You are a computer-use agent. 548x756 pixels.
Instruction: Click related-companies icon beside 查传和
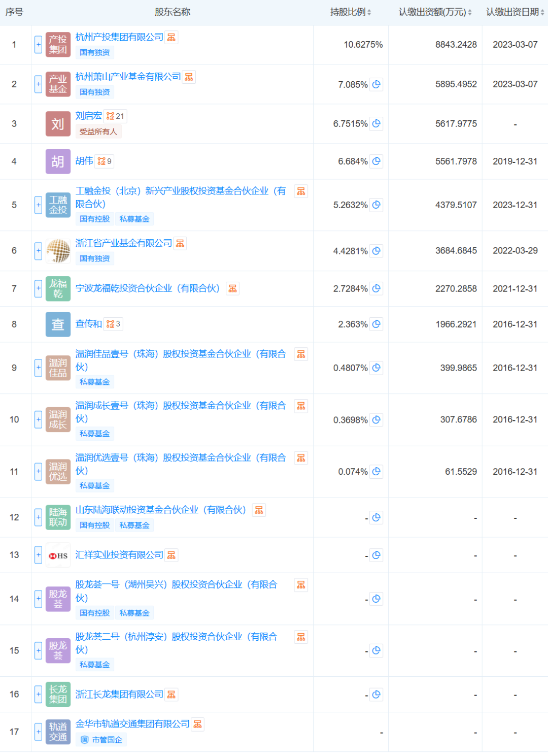[x=113, y=324]
